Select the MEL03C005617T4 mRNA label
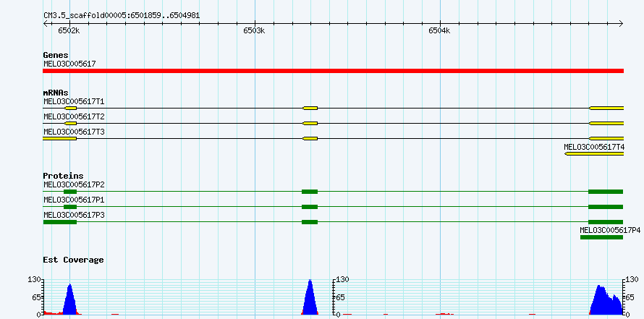644x319 pixels. pyautogui.click(x=594, y=147)
